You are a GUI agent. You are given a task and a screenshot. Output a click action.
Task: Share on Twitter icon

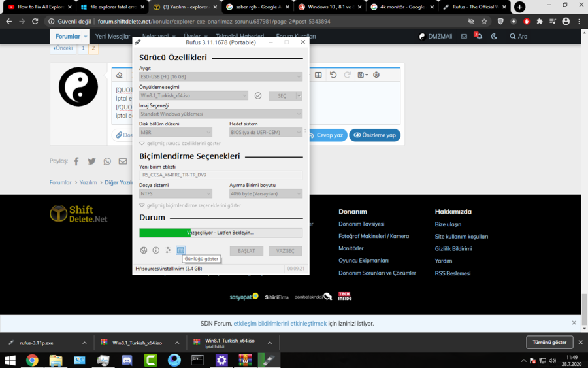(x=91, y=161)
